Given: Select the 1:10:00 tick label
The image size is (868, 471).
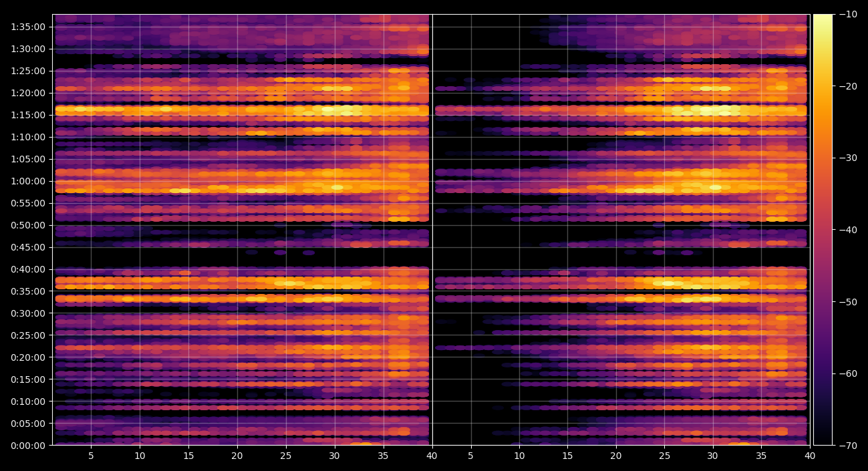Looking at the screenshot, I should 28,137.
